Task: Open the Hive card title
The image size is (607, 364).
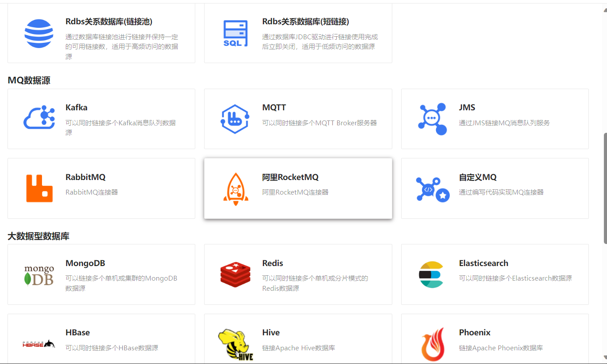Action: (x=271, y=333)
